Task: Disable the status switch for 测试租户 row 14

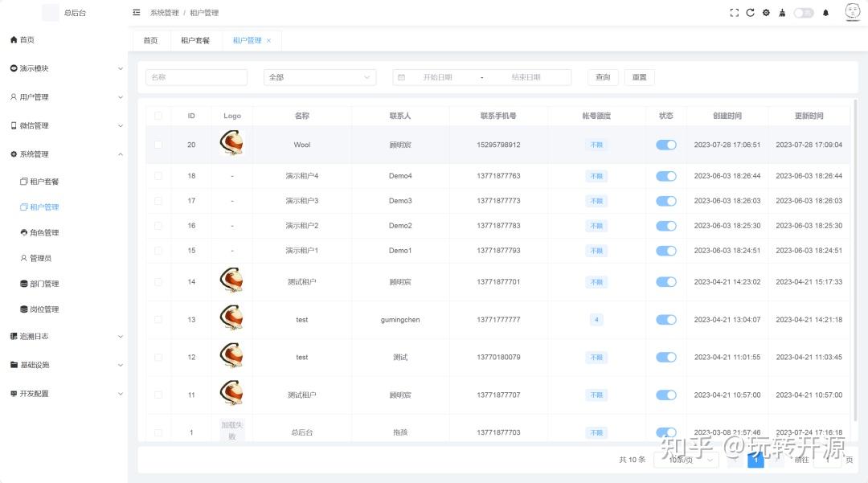Action: pyautogui.click(x=666, y=282)
